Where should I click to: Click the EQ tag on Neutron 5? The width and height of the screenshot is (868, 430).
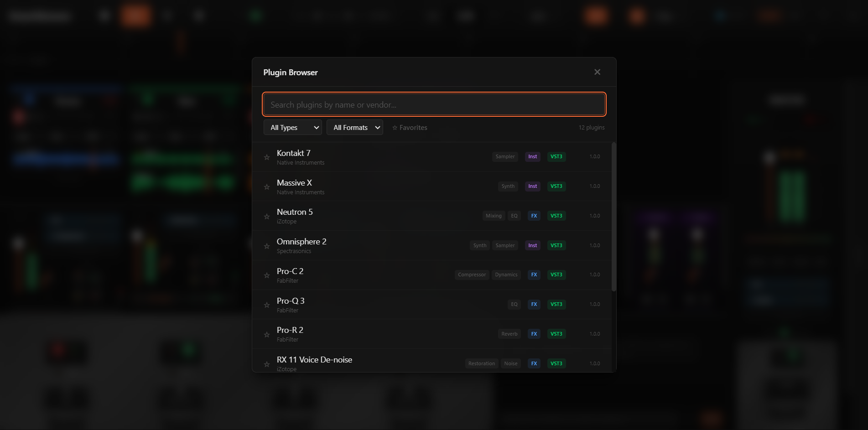(x=515, y=216)
